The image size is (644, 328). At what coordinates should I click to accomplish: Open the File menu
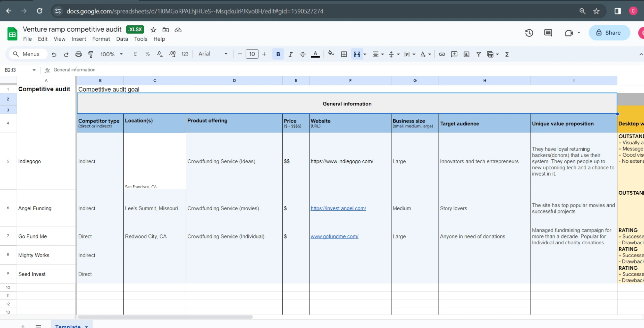tap(27, 39)
